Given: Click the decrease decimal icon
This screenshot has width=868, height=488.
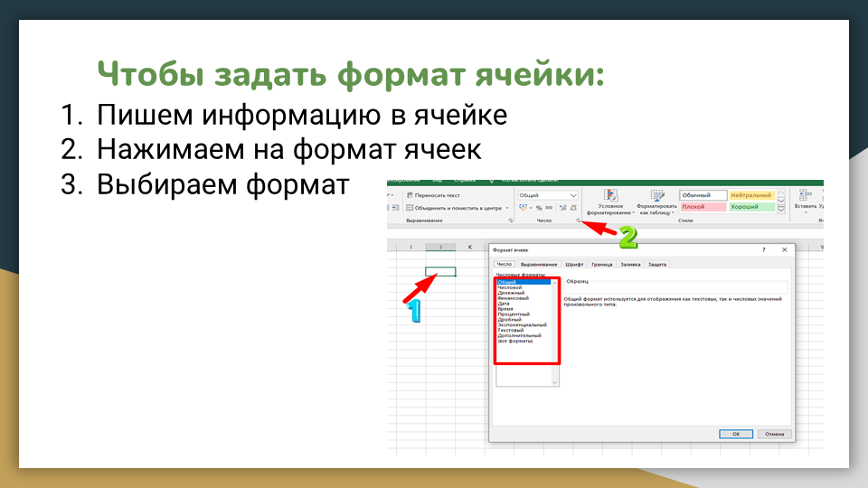Looking at the screenshot, I should [x=573, y=208].
